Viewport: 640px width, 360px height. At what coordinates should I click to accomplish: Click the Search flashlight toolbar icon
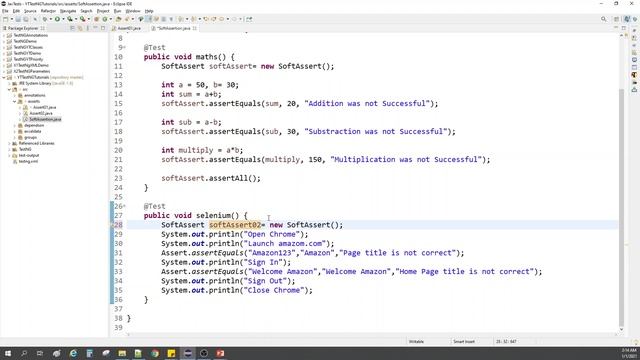coord(127,19)
